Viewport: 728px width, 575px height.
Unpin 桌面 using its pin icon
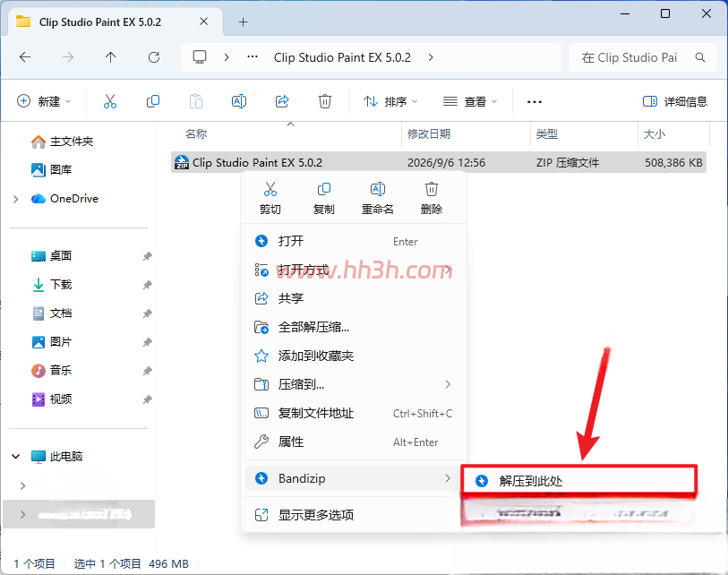click(147, 256)
